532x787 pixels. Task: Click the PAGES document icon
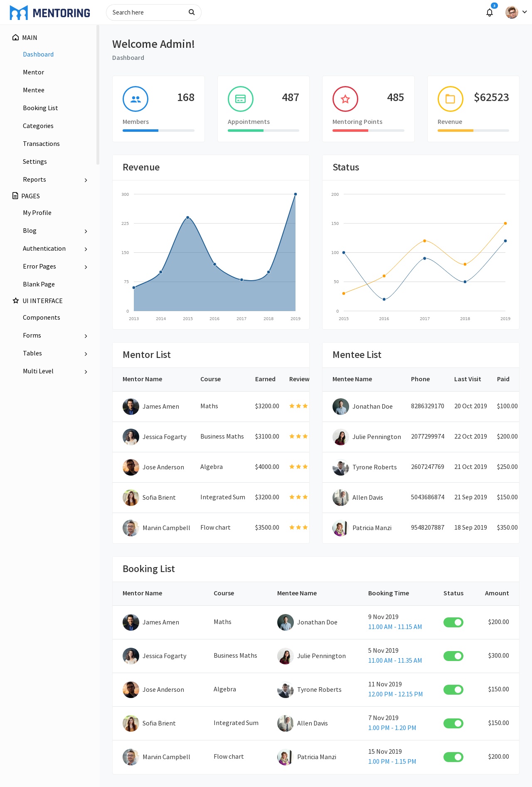[x=15, y=196]
